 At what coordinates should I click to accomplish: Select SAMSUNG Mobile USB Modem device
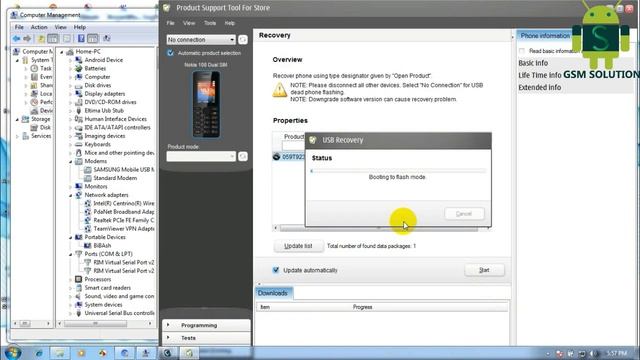point(124,169)
